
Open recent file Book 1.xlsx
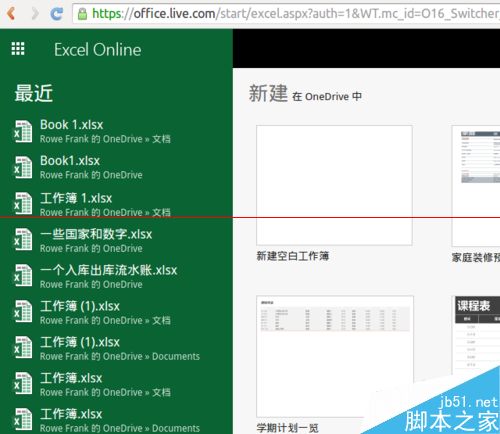click(72, 125)
